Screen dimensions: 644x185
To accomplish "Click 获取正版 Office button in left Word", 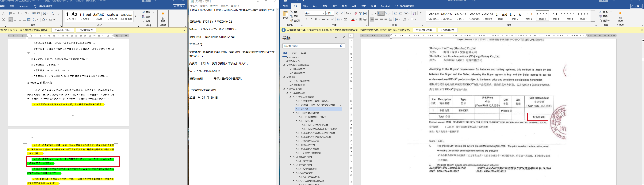I will click(x=63, y=30).
